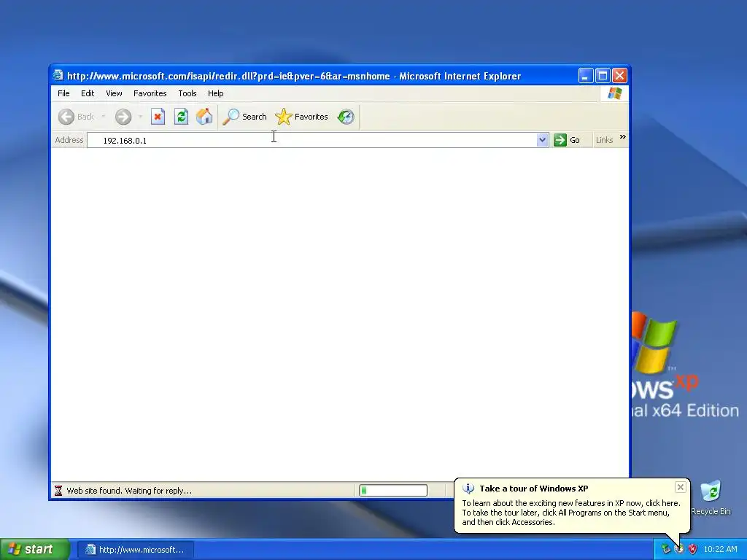Image resolution: width=747 pixels, height=560 pixels.
Task: Maximize the Internet Explorer window
Action: point(603,75)
